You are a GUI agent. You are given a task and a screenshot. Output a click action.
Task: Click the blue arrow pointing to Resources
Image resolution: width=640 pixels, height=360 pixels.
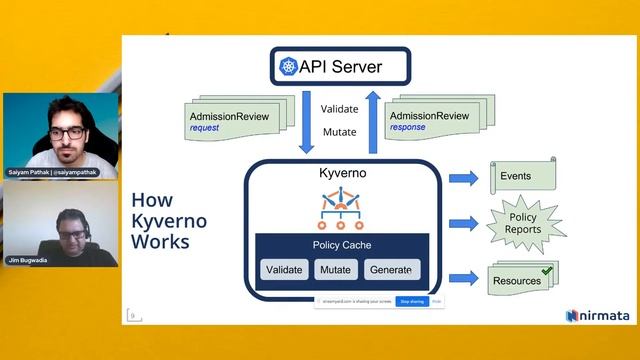click(464, 278)
